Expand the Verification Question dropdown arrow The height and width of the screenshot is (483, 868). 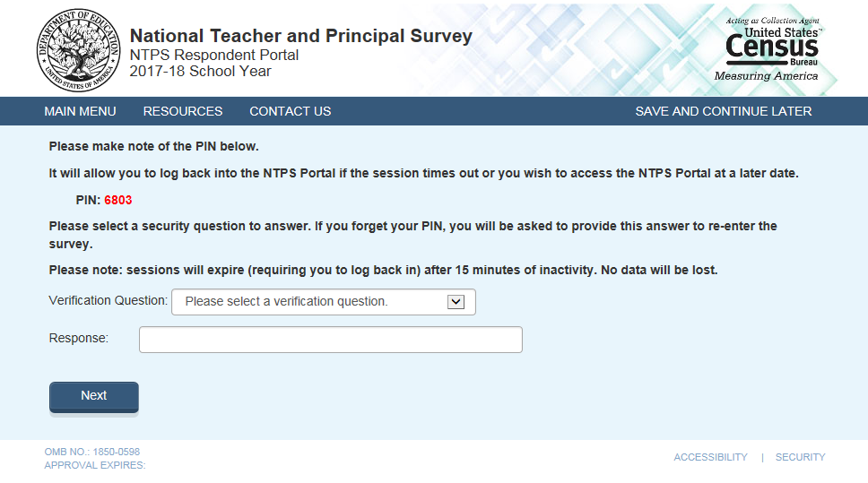(x=456, y=302)
